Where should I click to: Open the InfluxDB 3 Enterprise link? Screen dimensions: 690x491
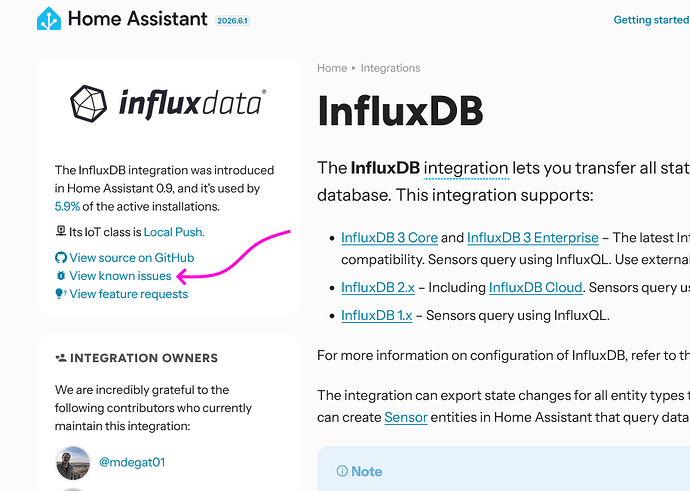(532, 238)
